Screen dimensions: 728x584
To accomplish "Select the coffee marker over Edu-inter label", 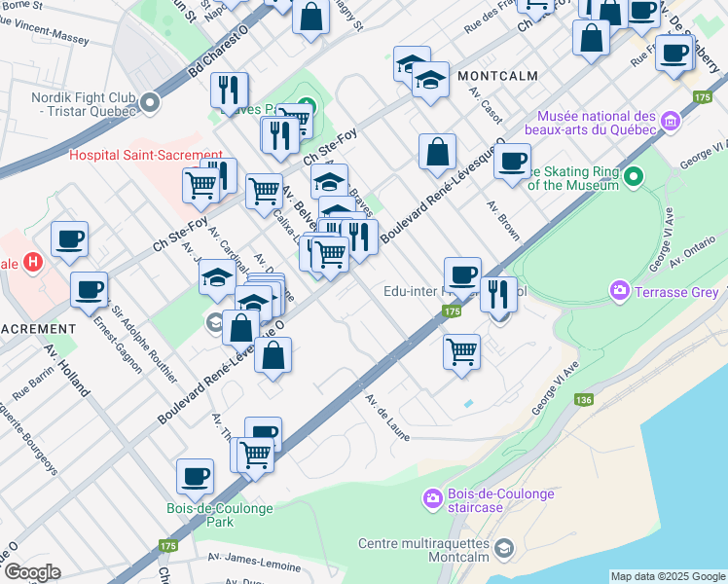I will pyautogui.click(x=462, y=277).
